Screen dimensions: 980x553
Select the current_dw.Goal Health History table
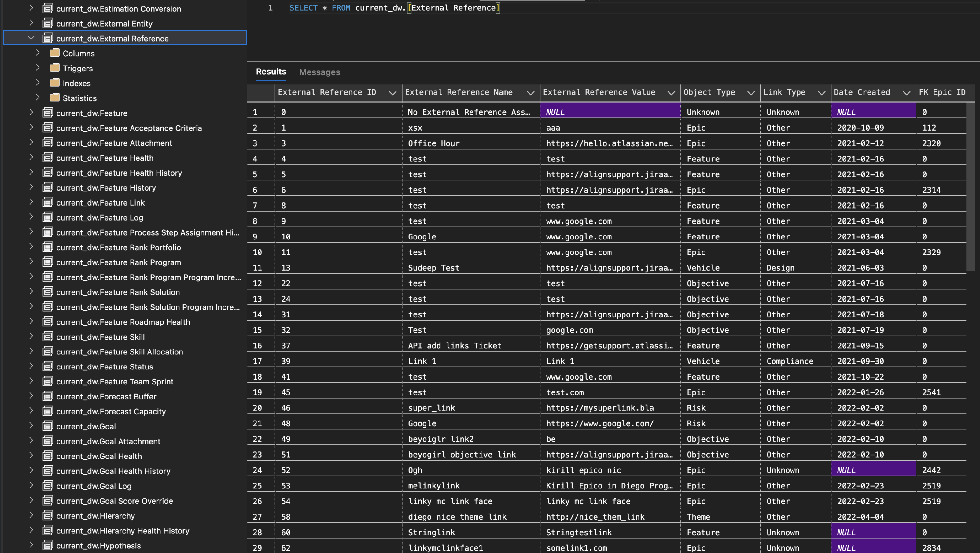coord(113,471)
